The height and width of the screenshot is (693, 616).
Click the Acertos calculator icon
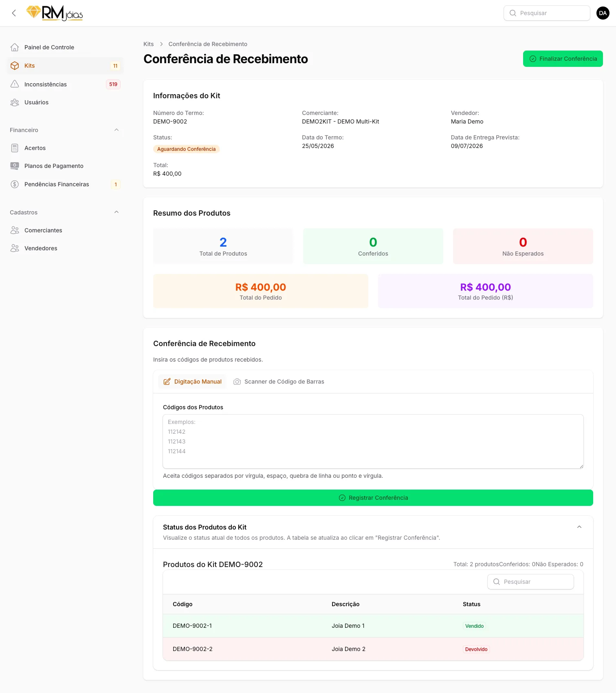click(x=15, y=148)
